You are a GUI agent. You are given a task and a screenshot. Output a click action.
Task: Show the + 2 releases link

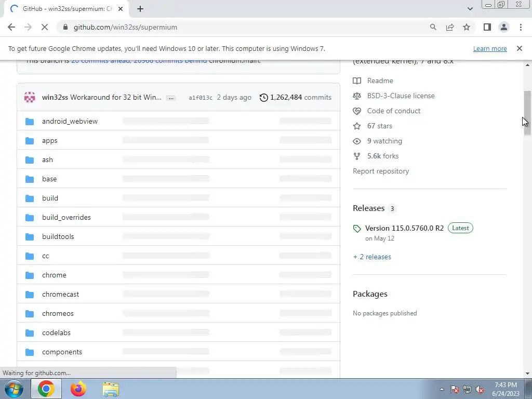[x=372, y=257]
